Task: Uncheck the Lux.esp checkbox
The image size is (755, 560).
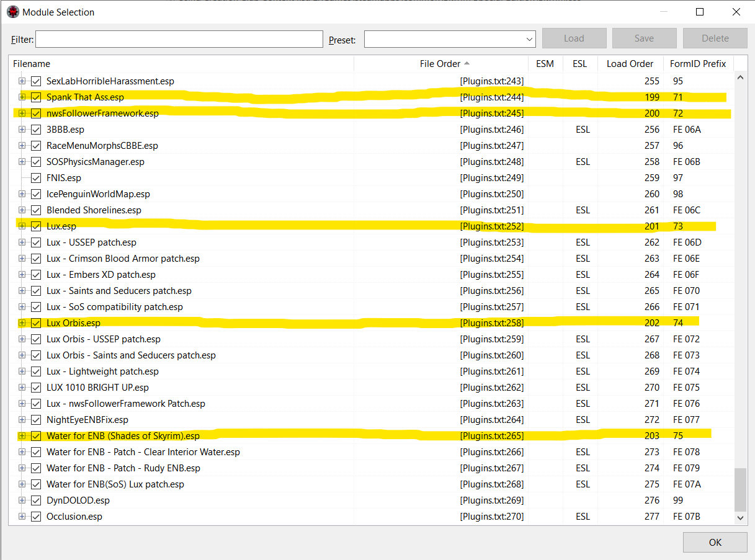Action: point(36,226)
